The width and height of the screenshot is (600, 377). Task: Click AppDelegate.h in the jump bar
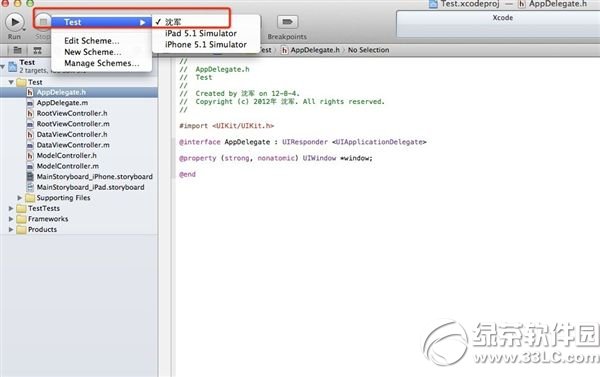pyautogui.click(x=315, y=50)
